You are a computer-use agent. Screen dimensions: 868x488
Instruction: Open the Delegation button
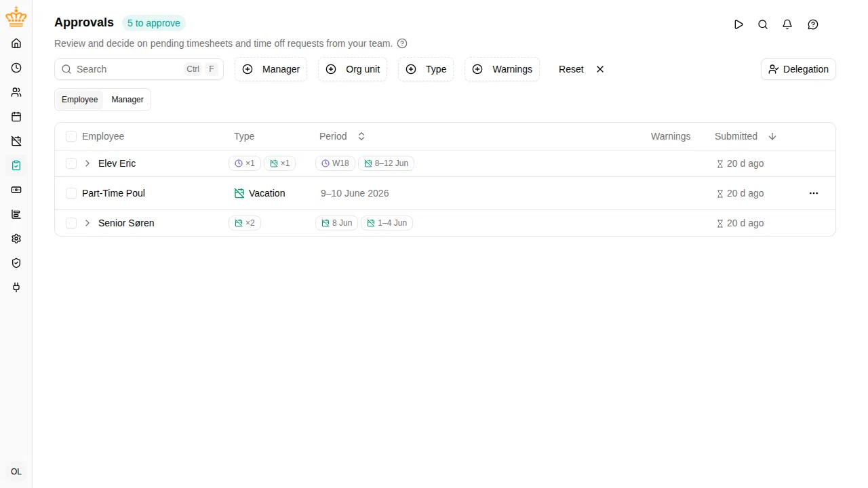(x=798, y=69)
